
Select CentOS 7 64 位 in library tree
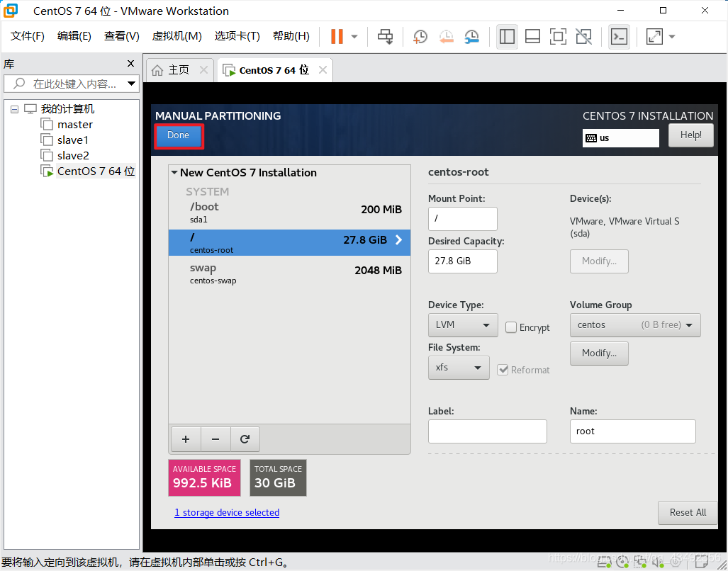coord(88,171)
